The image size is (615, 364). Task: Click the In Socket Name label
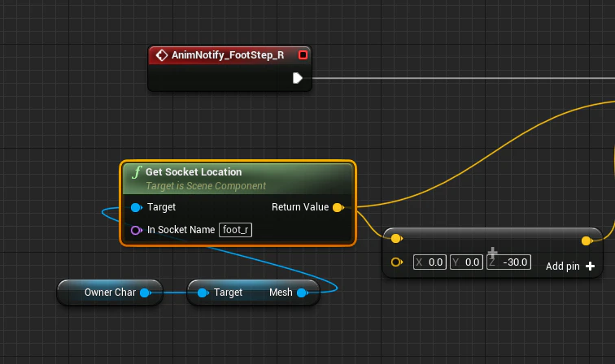[181, 230]
